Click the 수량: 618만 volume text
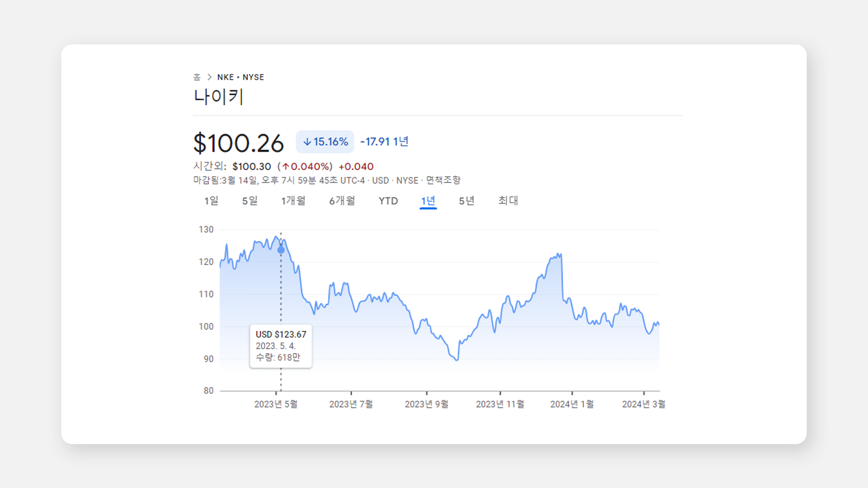 tap(278, 357)
